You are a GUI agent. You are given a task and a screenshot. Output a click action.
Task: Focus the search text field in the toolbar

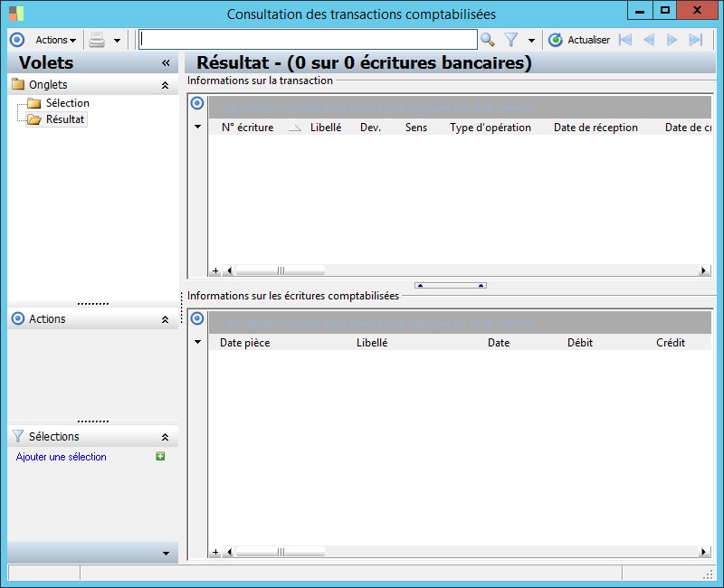308,40
